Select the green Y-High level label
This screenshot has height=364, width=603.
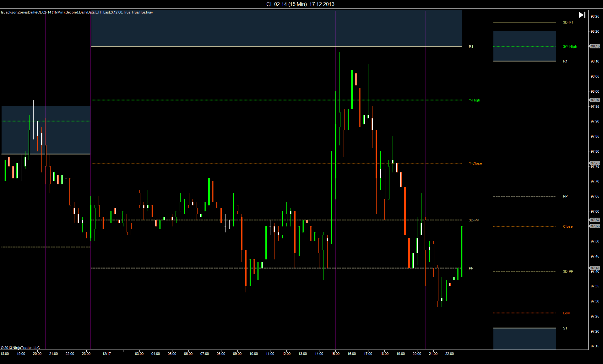(x=474, y=101)
